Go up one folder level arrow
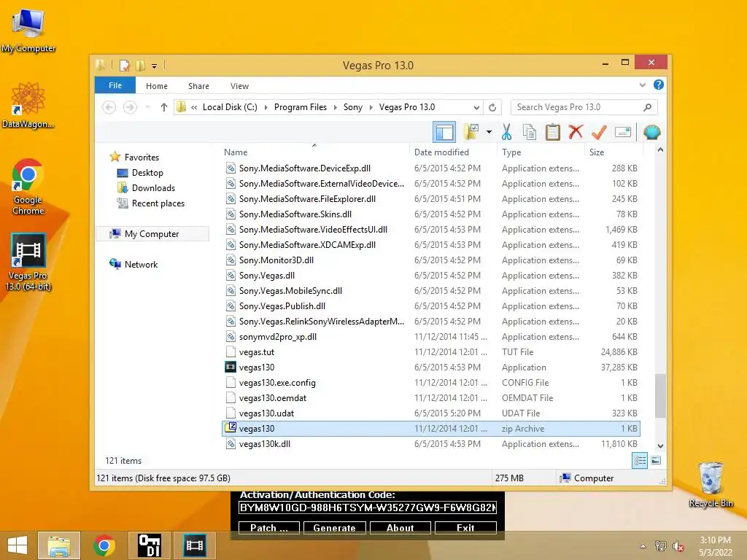747x560 pixels. [164, 107]
